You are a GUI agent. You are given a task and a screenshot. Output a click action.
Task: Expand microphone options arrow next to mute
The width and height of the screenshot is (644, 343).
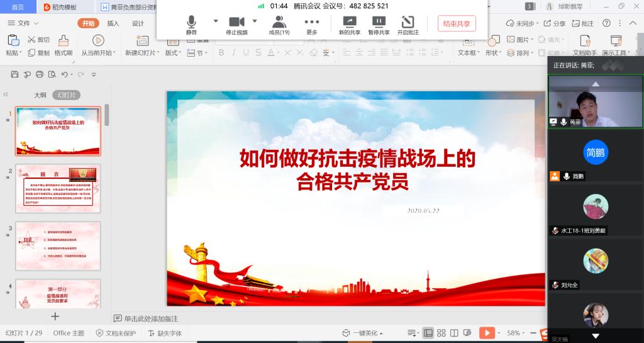[x=216, y=21]
